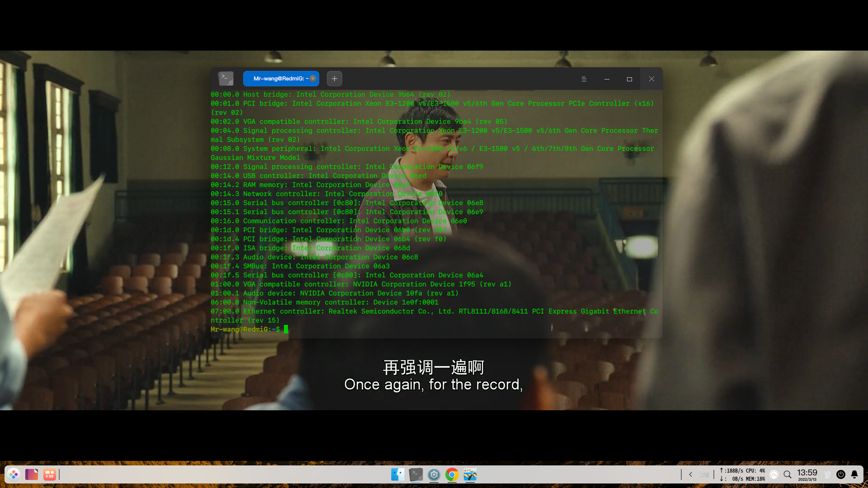Click the terminal prompt input area
The height and width of the screenshot is (488, 868).
286,329
